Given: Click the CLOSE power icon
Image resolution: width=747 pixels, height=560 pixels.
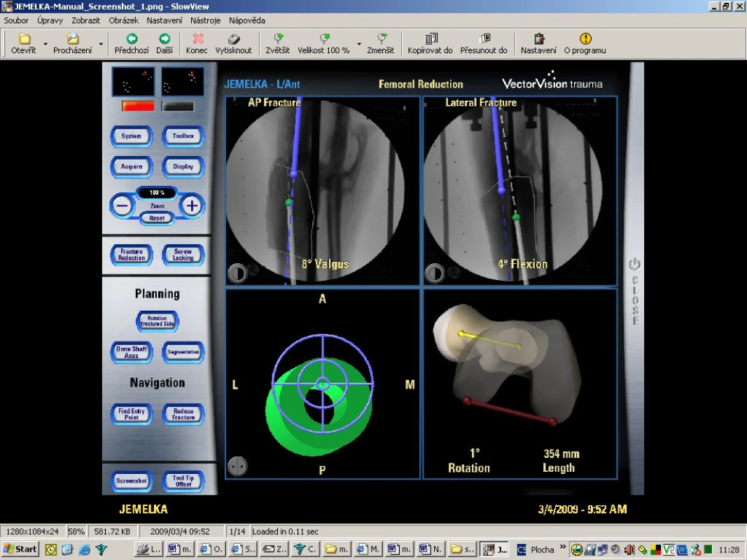Looking at the screenshot, I should [x=635, y=264].
